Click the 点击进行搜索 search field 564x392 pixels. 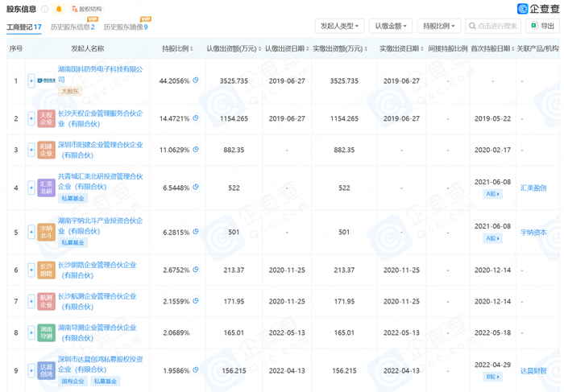(493, 26)
